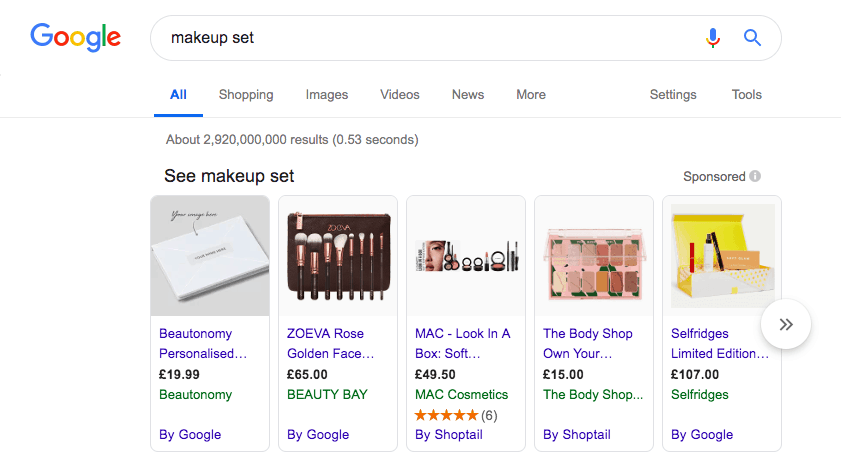Switch to the Images tab

pos(326,95)
